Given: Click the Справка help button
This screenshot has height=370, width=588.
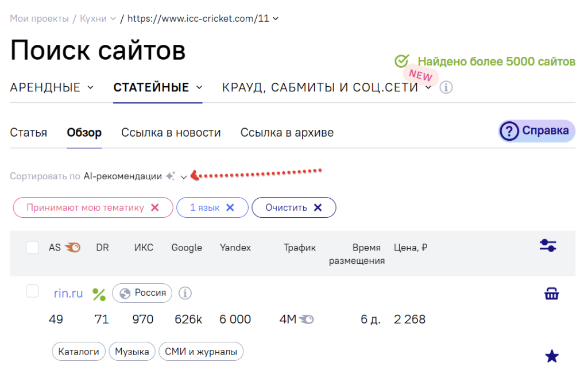Looking at the screenshot, I should click(x=536, y=131).
